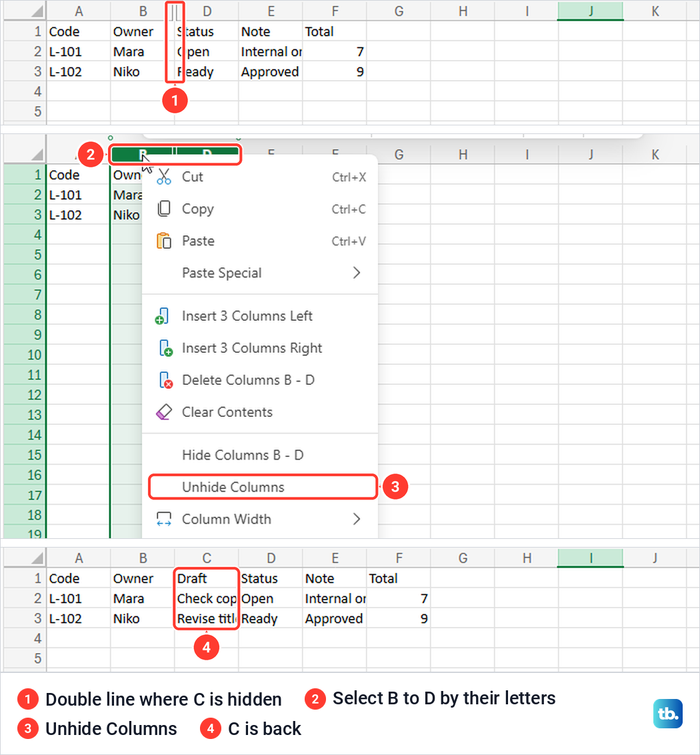This screenshot has height=755, width=700.
Task: Click the Delete Columns red-x icon
Action: [165, 380]
